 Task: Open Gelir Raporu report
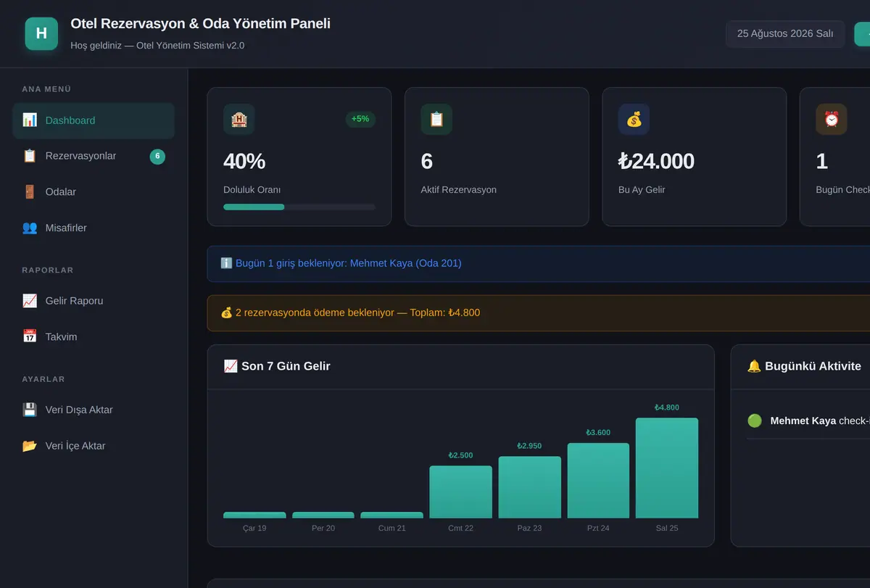[x=94, y=301]
